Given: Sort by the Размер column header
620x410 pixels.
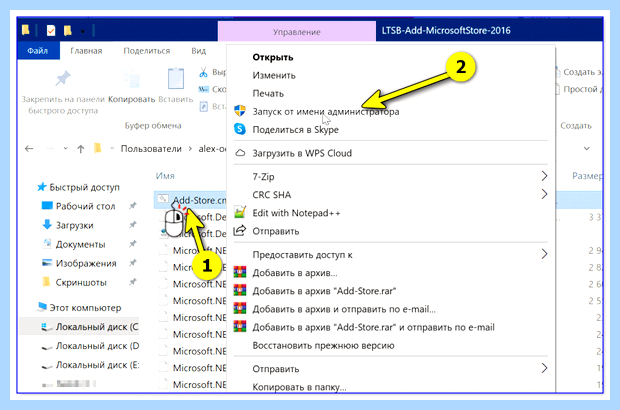Looking at the screenshot, I should [587, 176].
